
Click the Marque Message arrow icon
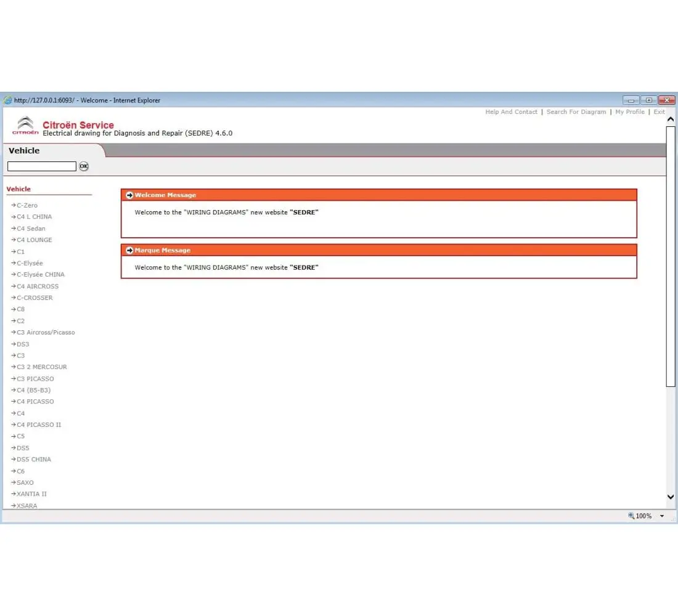pos(129,250)
